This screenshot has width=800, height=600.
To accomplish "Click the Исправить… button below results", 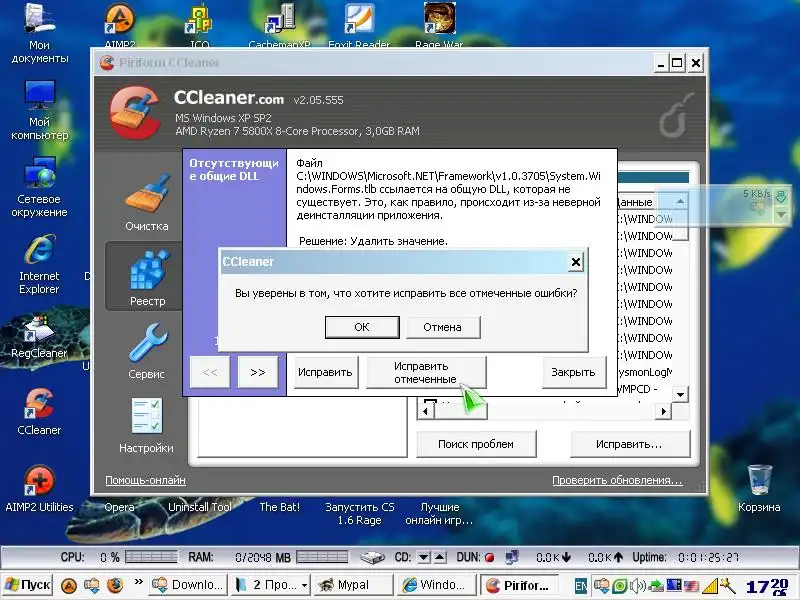I will (629, 444).
